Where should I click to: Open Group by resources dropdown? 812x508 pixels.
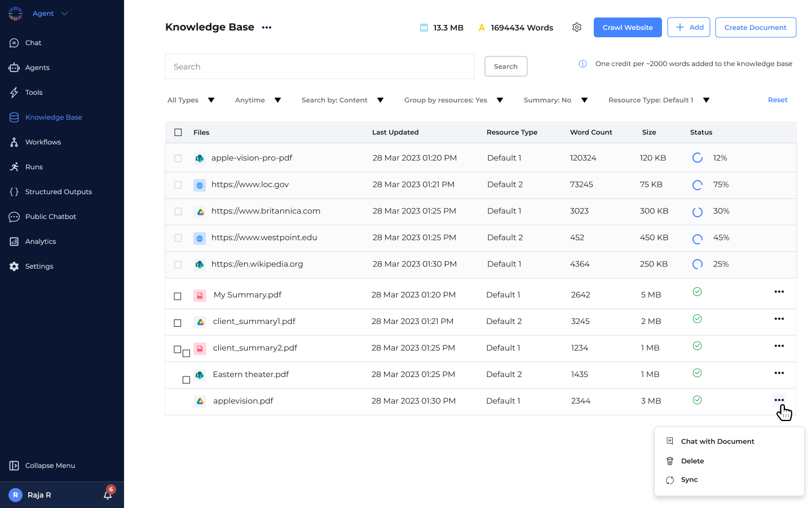tap(454, 100)
